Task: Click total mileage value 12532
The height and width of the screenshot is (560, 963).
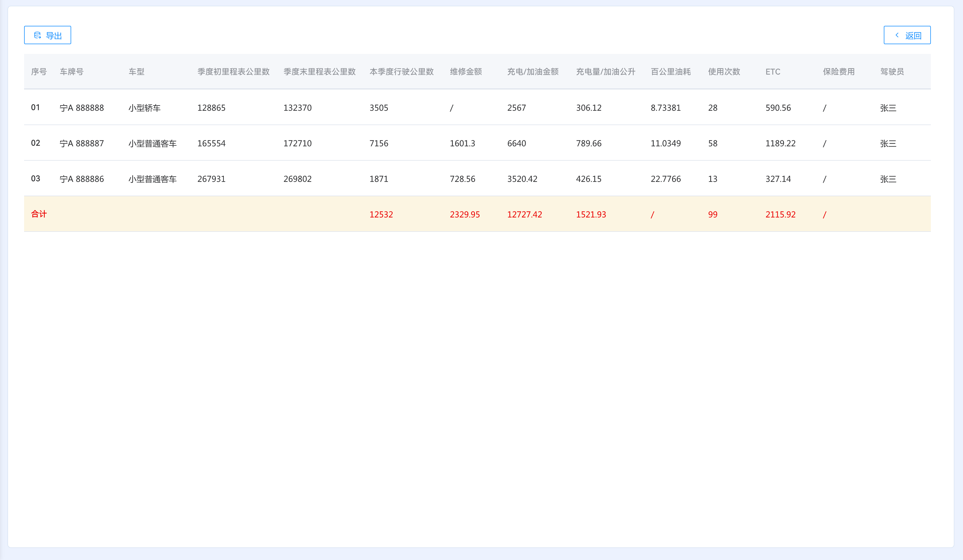Action: pyautogui.click(x=381, y=214)
